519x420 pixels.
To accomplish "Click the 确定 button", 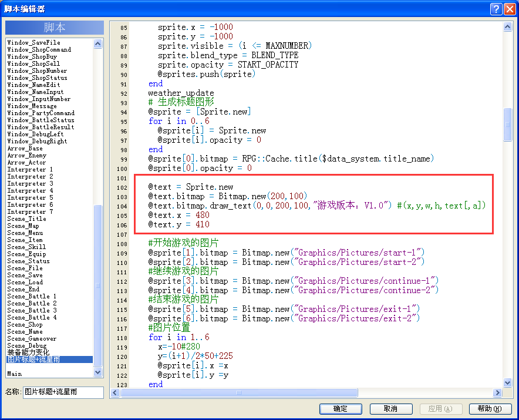I will [x=341, y=409].
